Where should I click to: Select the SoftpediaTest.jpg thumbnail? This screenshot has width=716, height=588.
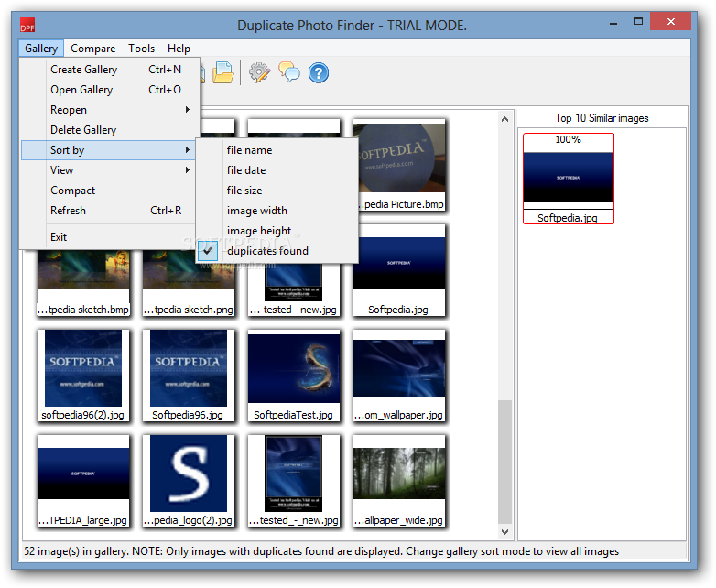[294, 376]
